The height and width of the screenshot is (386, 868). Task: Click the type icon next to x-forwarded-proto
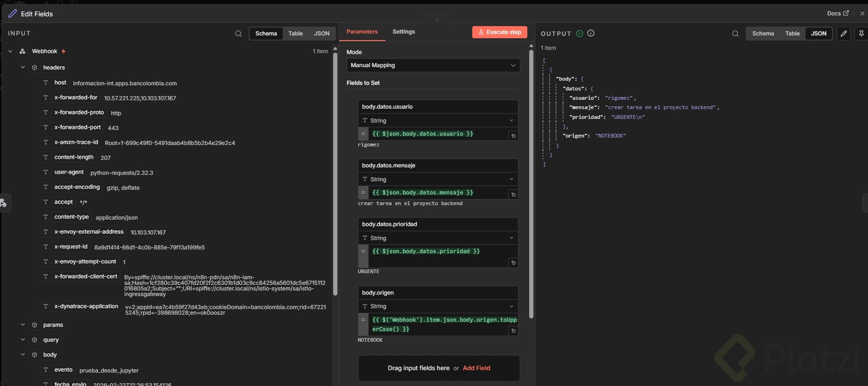[46, 112]
